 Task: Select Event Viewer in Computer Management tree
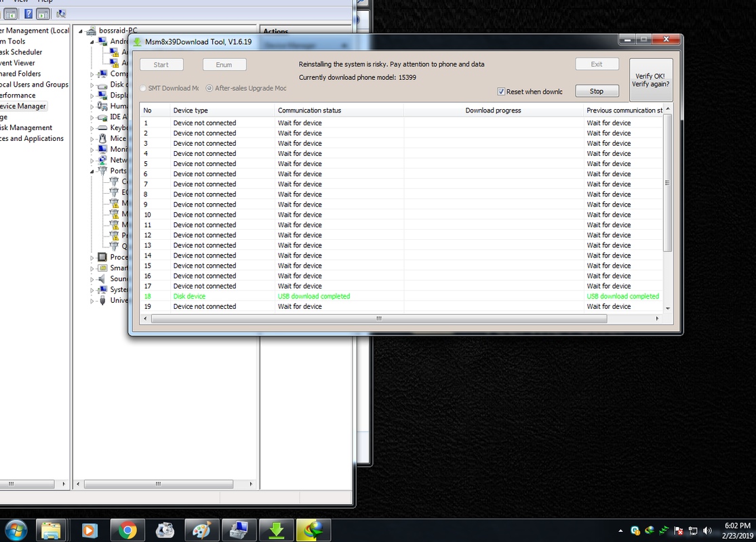pyautogui.click(x=18, y=63)
